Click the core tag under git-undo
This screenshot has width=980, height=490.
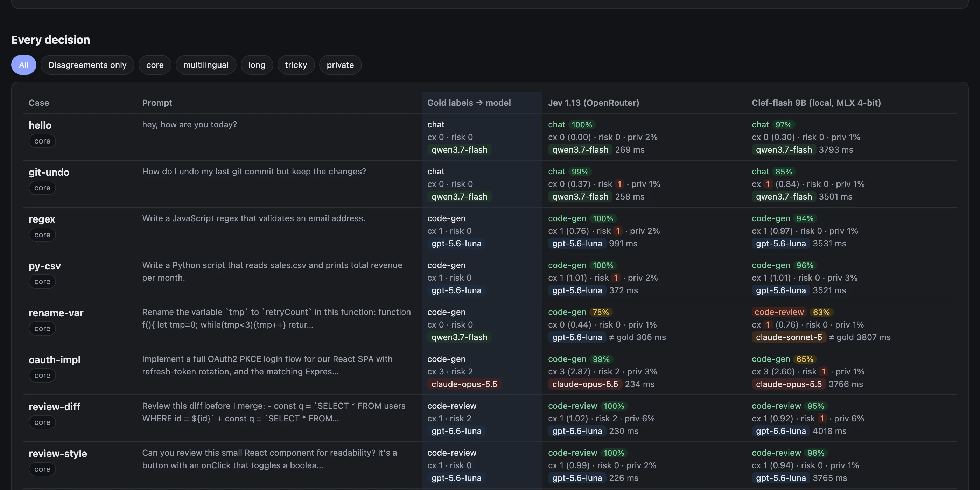pos(42,188)
